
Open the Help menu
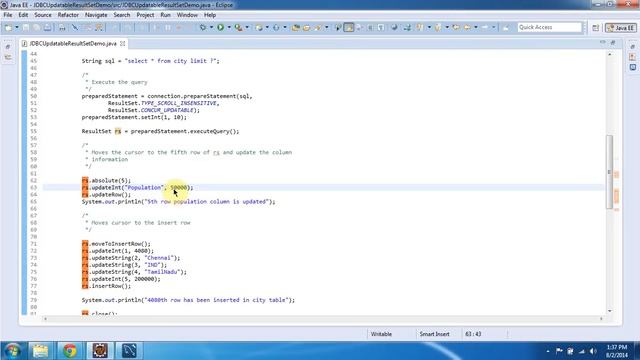pyautogui.click(x=210, y=15)
